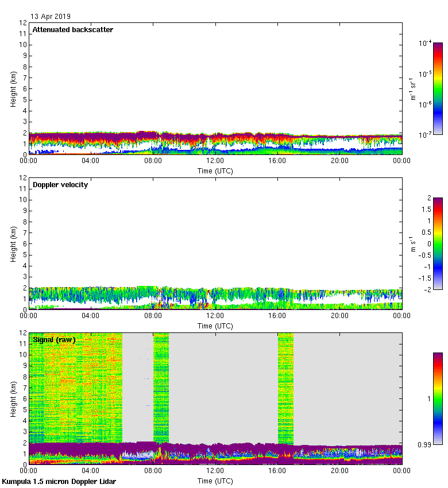This screenshot has height=488, width=448.
Task: Click 12:00 tick on the raw signal time axis
Action: (215, 471)
